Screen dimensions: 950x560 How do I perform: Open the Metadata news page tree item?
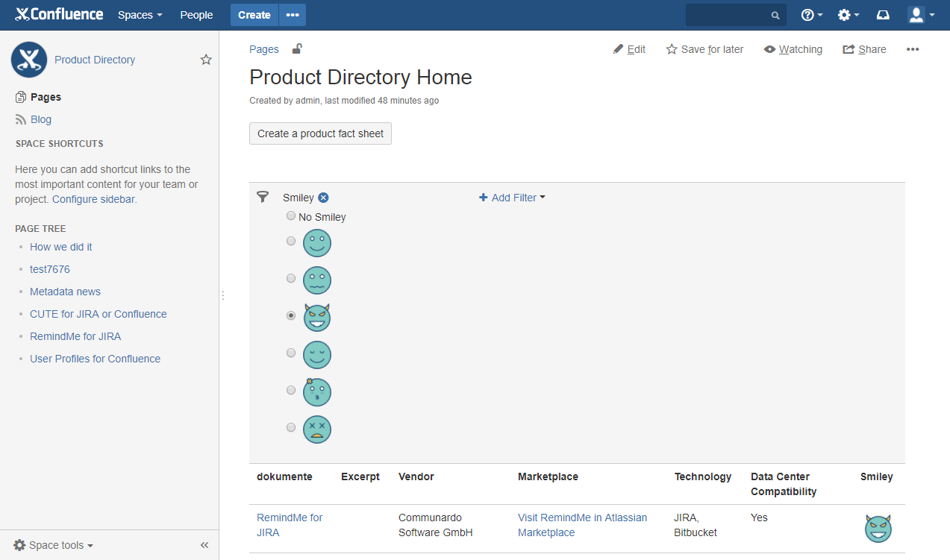click(x=65, y=292)
